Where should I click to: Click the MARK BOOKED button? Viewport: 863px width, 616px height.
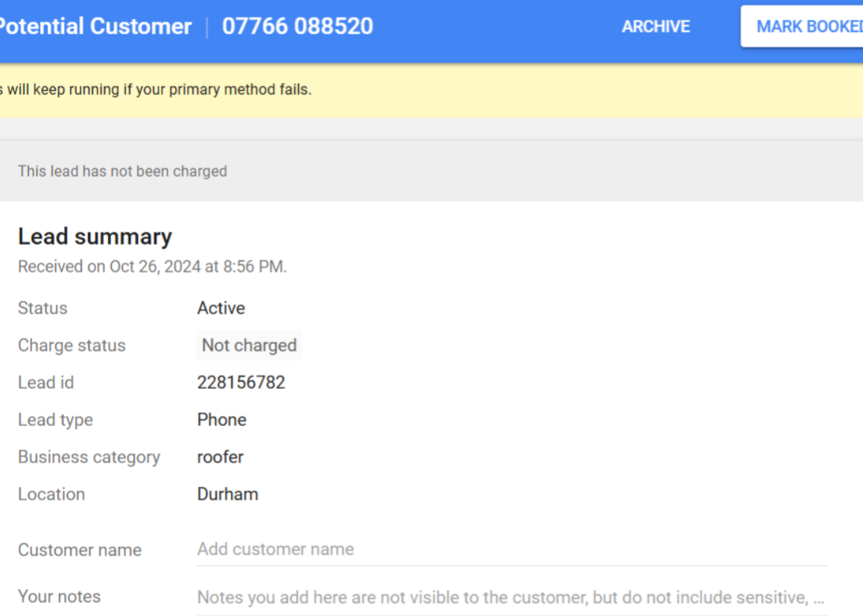tap(802, 26)
